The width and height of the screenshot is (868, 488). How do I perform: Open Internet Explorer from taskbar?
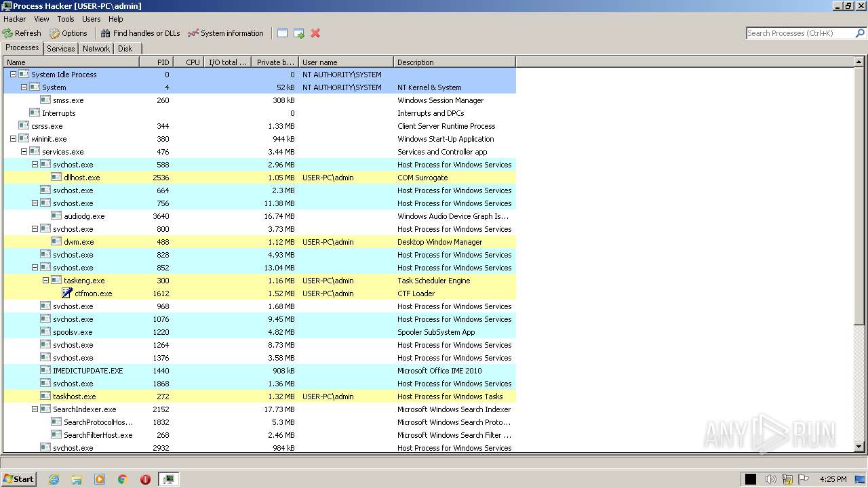point(54,479)
